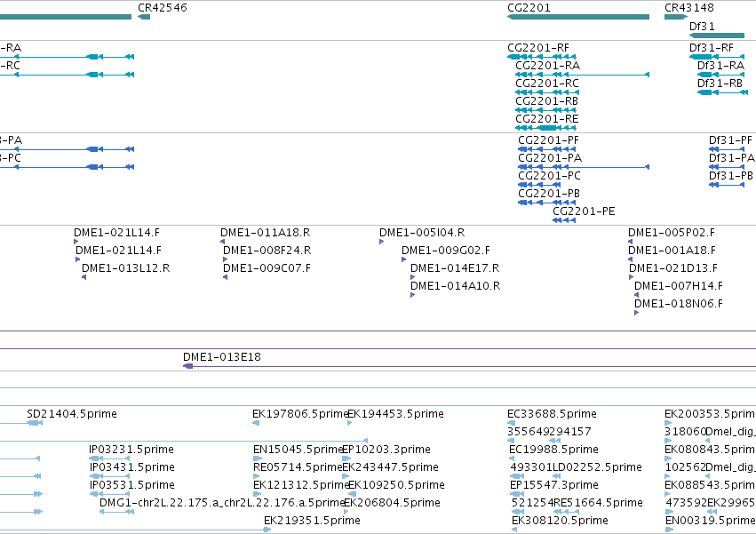This screenshot has width=756, height=534.
Task: Click the Df31 gene feature
Action: click(x=717, y=36)
